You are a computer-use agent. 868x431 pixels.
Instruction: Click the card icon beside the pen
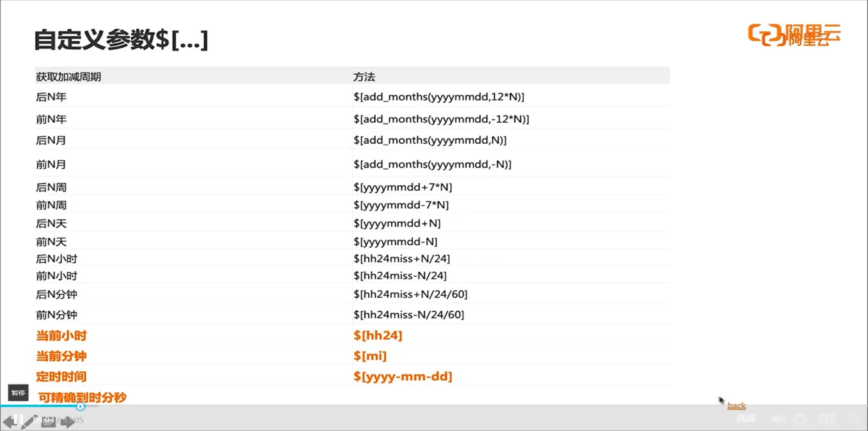[48, 422]
